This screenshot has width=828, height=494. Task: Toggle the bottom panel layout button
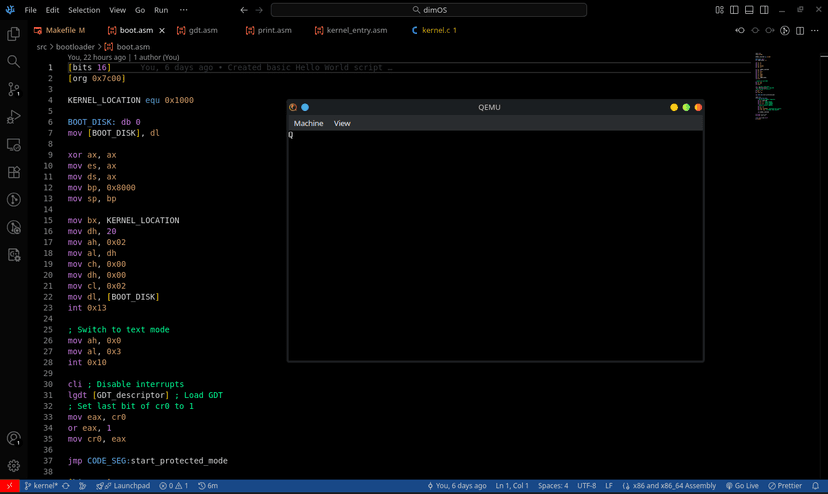(749, 10)
